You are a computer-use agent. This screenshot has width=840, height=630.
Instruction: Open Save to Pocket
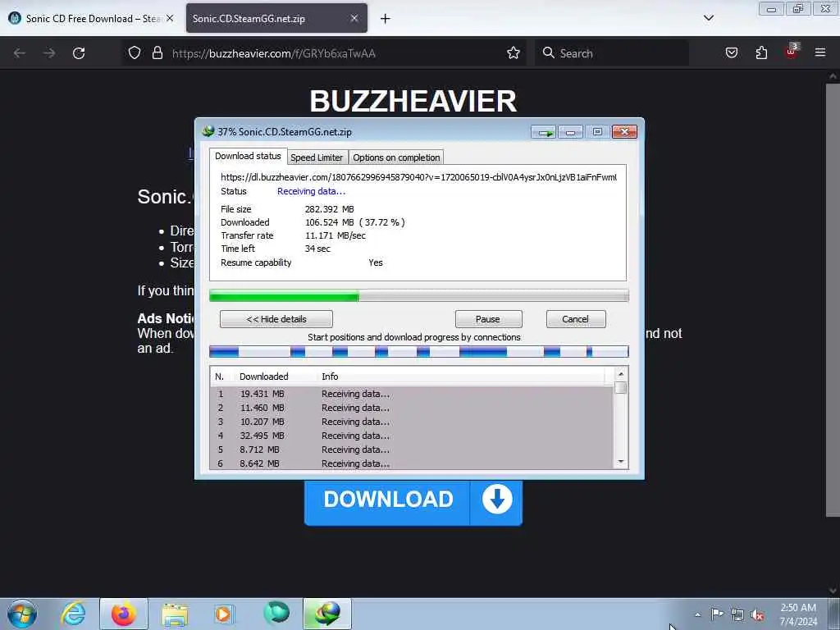731,52
